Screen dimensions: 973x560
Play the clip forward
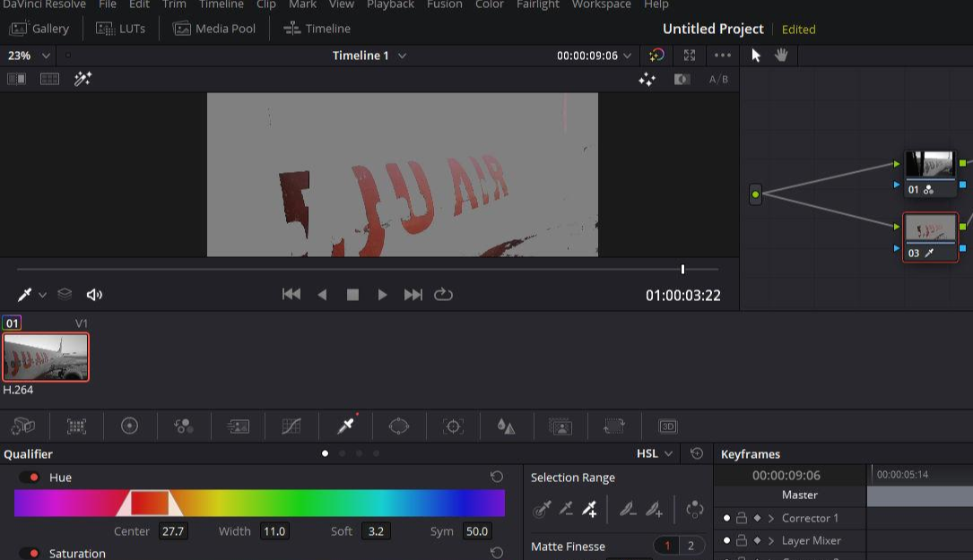click(382, 295)
